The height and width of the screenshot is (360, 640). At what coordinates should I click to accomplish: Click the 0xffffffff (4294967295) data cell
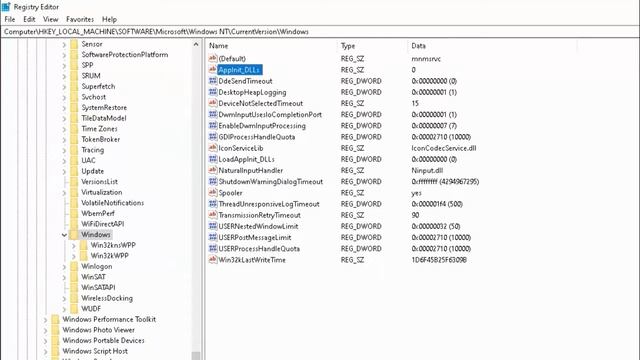[x=445, y=182]
